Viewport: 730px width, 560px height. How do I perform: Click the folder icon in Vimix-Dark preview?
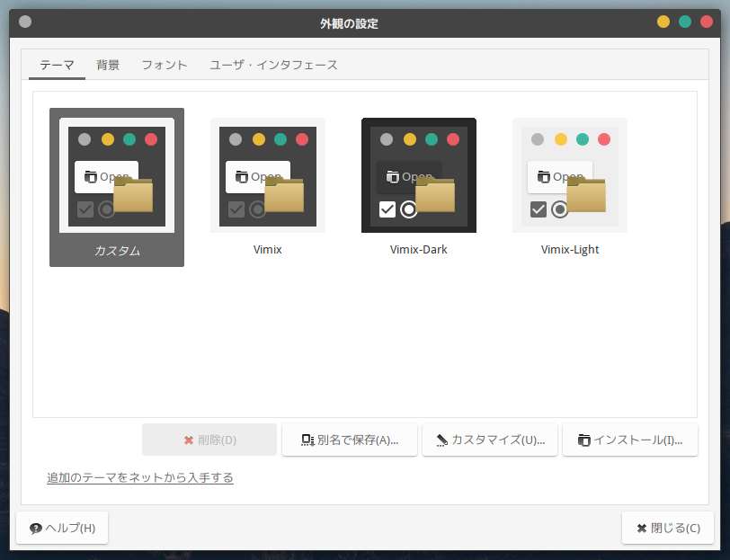pos(435,194)
